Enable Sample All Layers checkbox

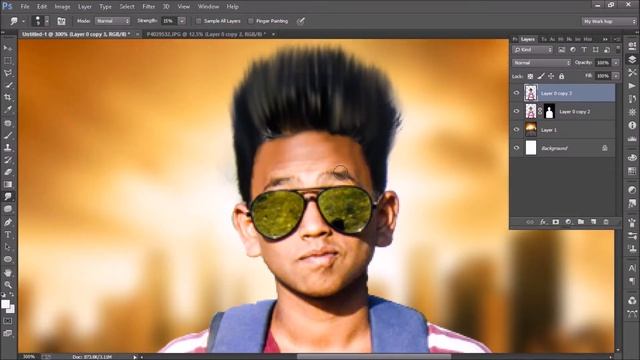(x=198, y=21)
